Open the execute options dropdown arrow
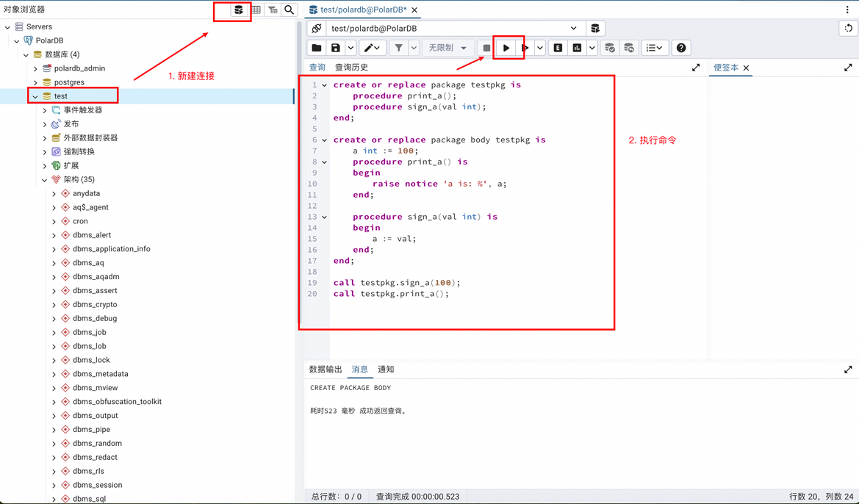Screen dimensions: 859x504 click(540, 48)
